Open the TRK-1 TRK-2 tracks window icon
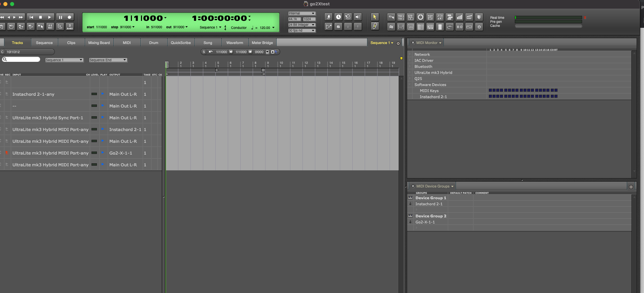This screenshot has height=293, width=644. 401,17
